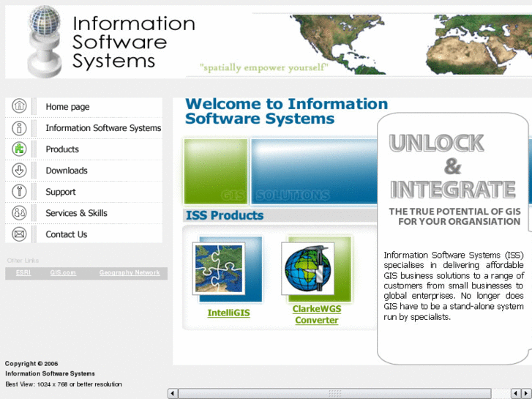Open Services & Skills menu item
This screenshot has height=399, width=532.
point(76,213)
